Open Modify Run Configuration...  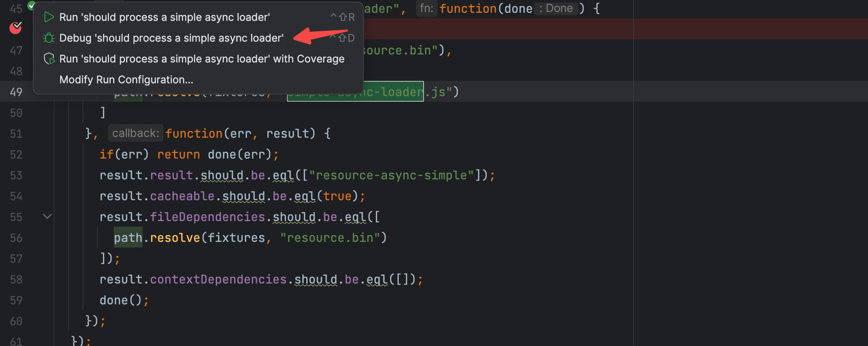coord(126,80)
